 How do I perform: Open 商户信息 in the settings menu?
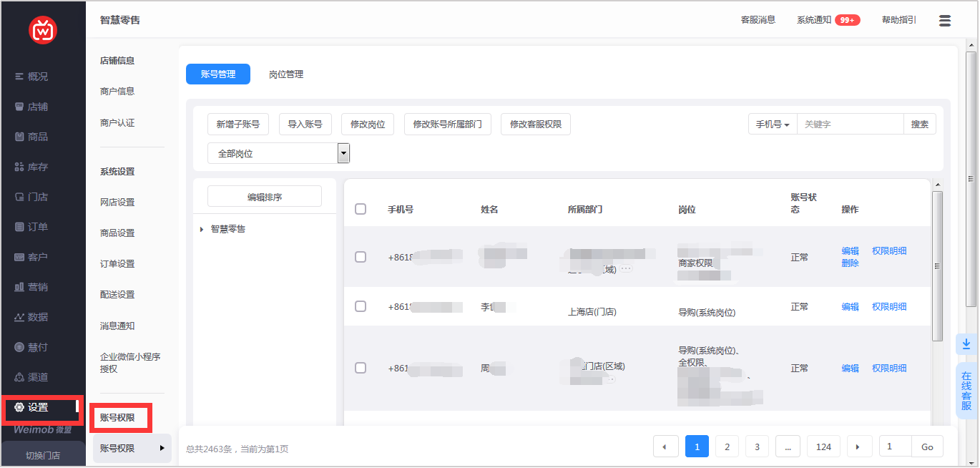click(x=117, y=92)
